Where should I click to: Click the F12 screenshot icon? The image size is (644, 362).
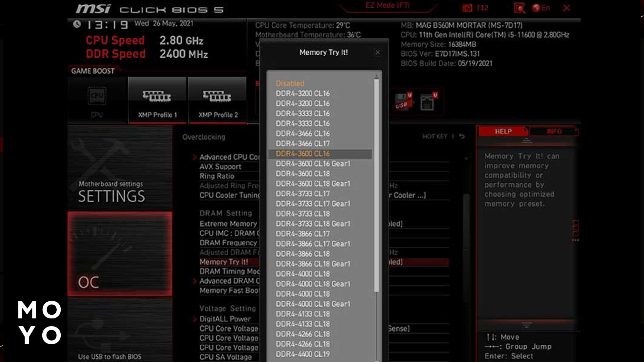click(468, 7)
